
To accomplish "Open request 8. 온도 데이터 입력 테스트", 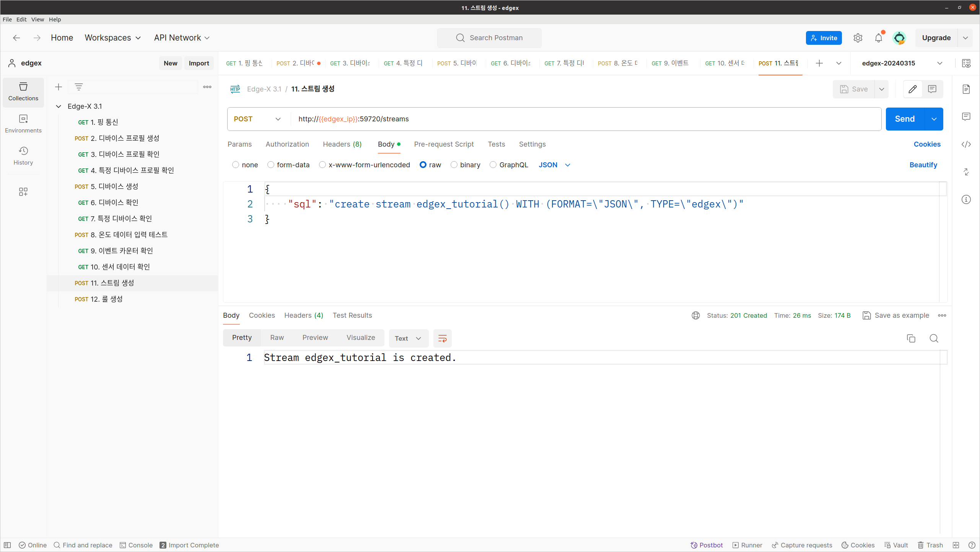I will [132, 235].
